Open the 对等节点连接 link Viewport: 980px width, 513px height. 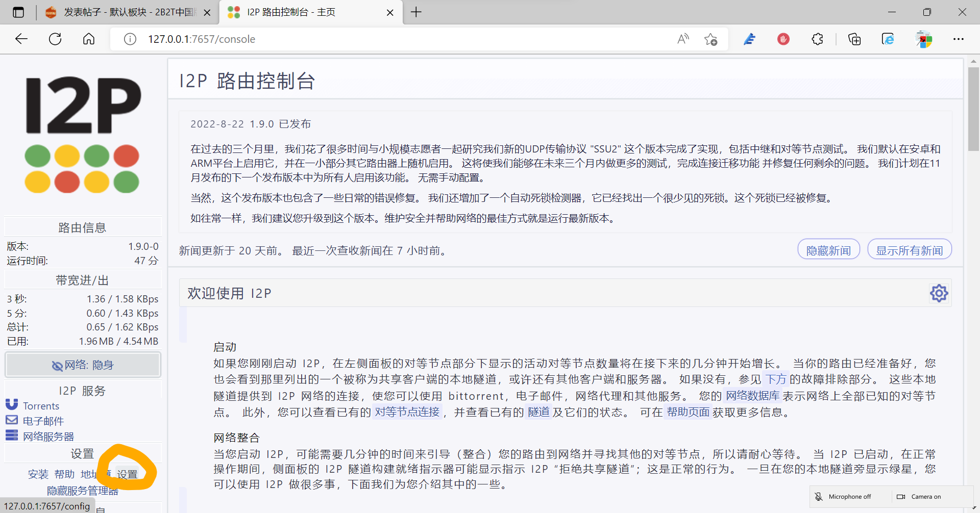coord(407,412)
